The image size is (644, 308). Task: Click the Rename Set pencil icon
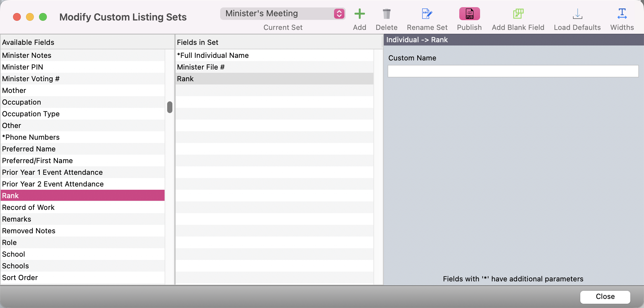[427, 14]
